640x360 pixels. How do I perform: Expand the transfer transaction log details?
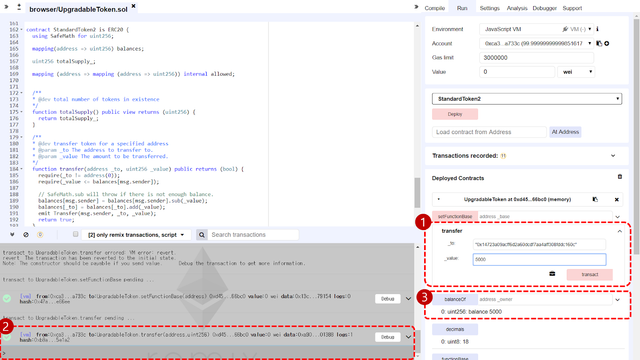[x=408, y=337]
